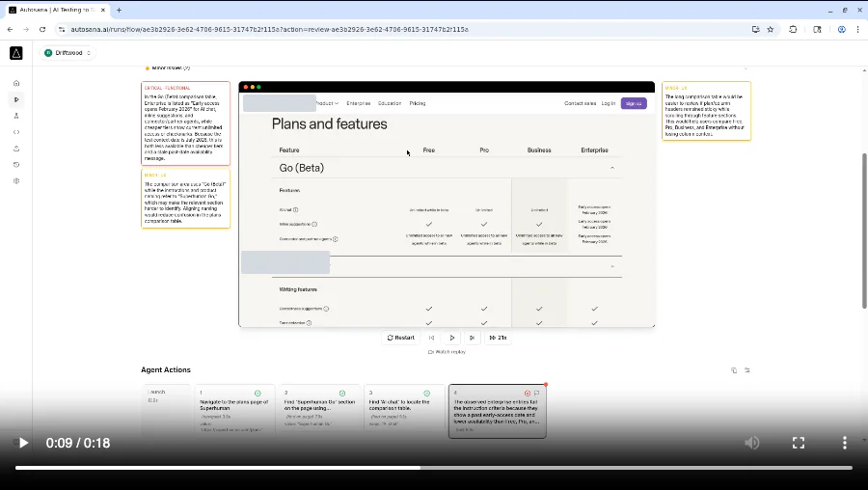Click the Restart replay button
The width and height of the screenshot is (868, 490).
(x=401, y=338)
